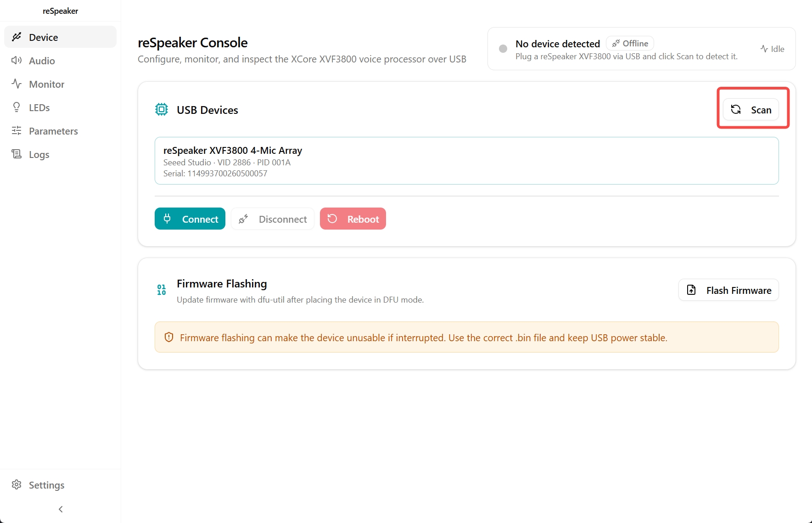Click the Idle activity indicator
Image resolution: width=812 pixels, height=523 pixels.
pyautogui.click(x=772, y=49)
